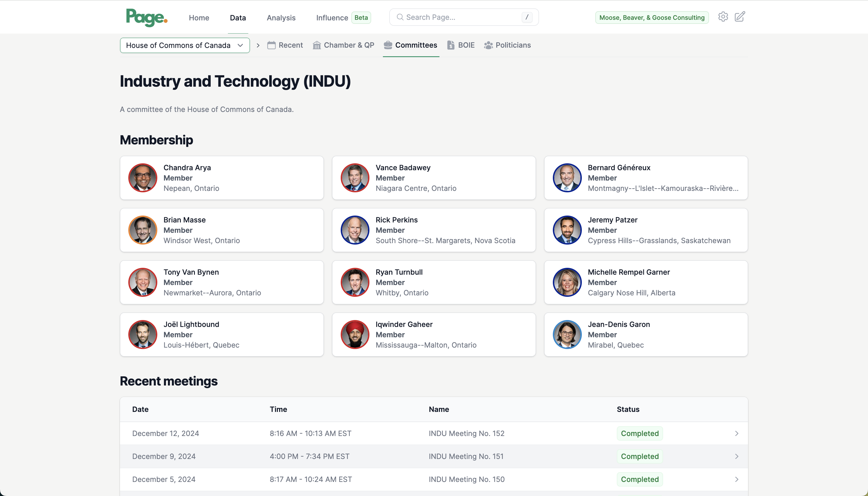Click Michelle Rempel Garner's portrait
The height and width of the screenshot is (496, 868).
click(567, 282)
